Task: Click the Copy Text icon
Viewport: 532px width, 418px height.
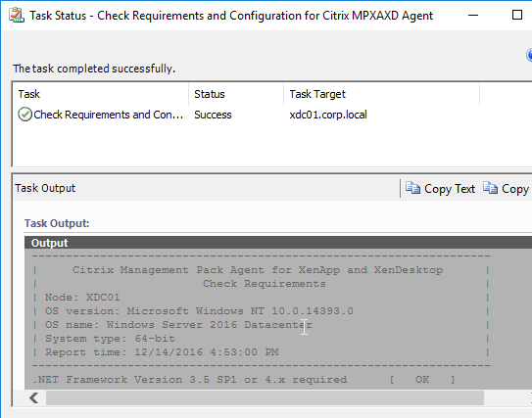Action: tap(412, 188)
